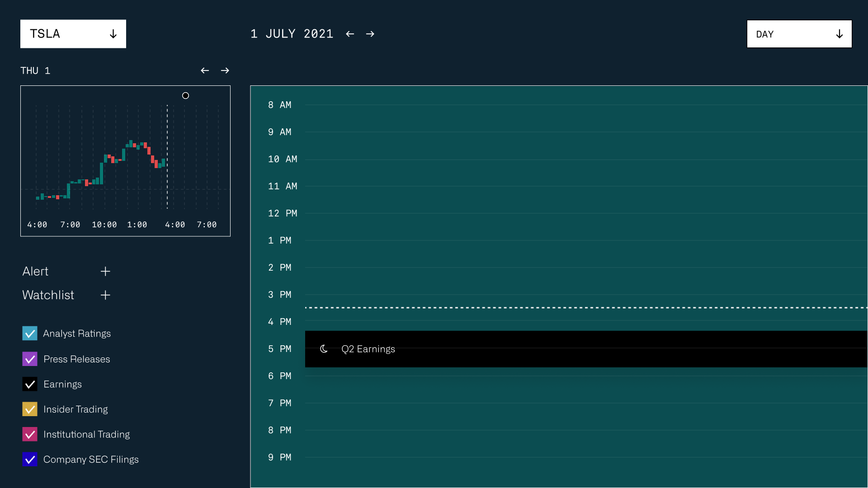Viewport: 868px width, 488px height.
Task: Click the 10:00 chart axis label
Action: tap(104, 225)
